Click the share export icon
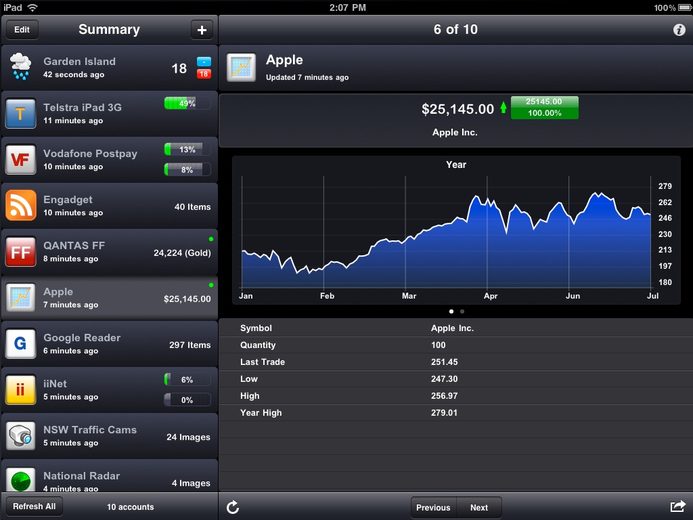 (x=678, y=506)
